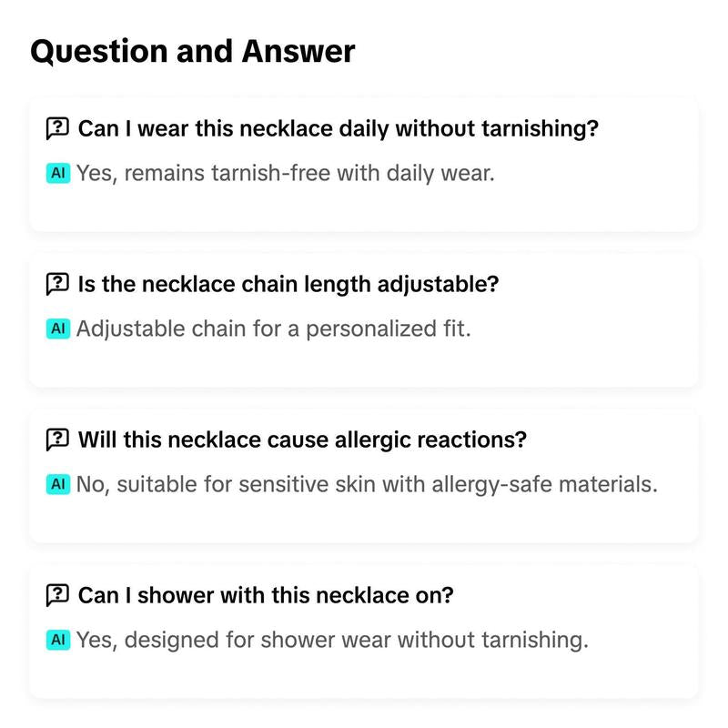Click question icon beside chain length question

tap(57, 284)
